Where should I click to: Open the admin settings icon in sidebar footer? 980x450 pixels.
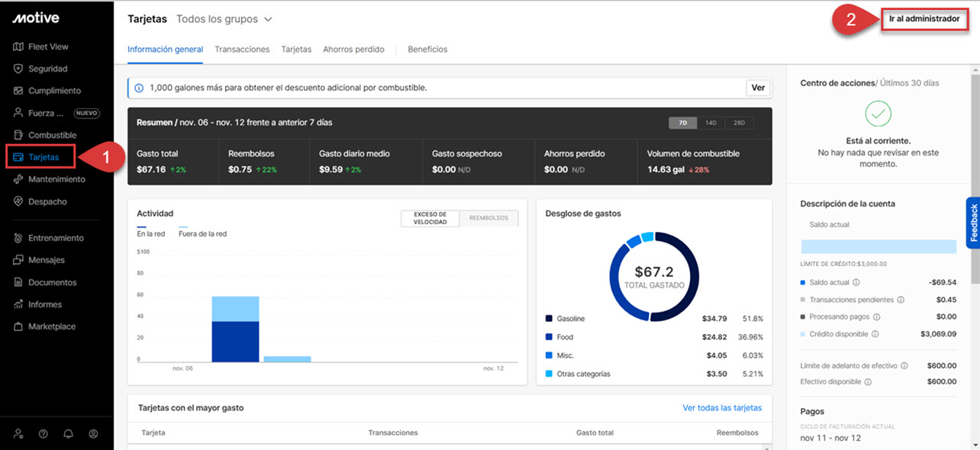18,434
